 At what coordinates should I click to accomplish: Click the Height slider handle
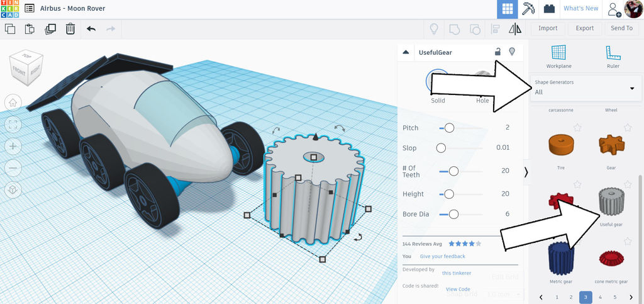(449, 194)
